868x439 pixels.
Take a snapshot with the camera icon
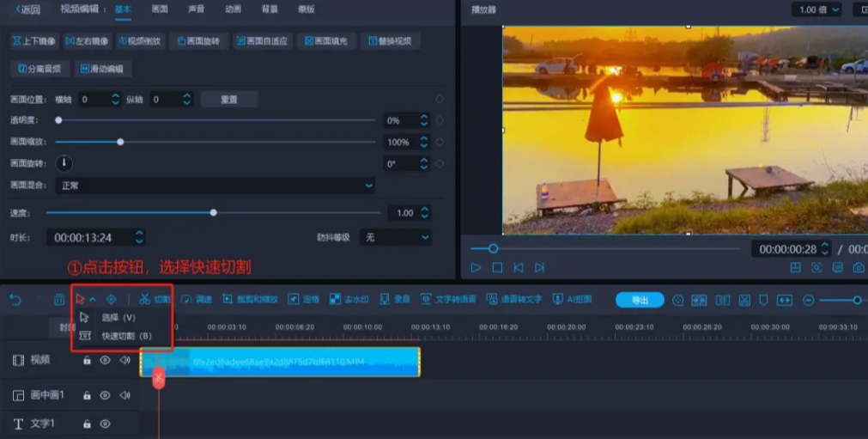click(859, 268)
